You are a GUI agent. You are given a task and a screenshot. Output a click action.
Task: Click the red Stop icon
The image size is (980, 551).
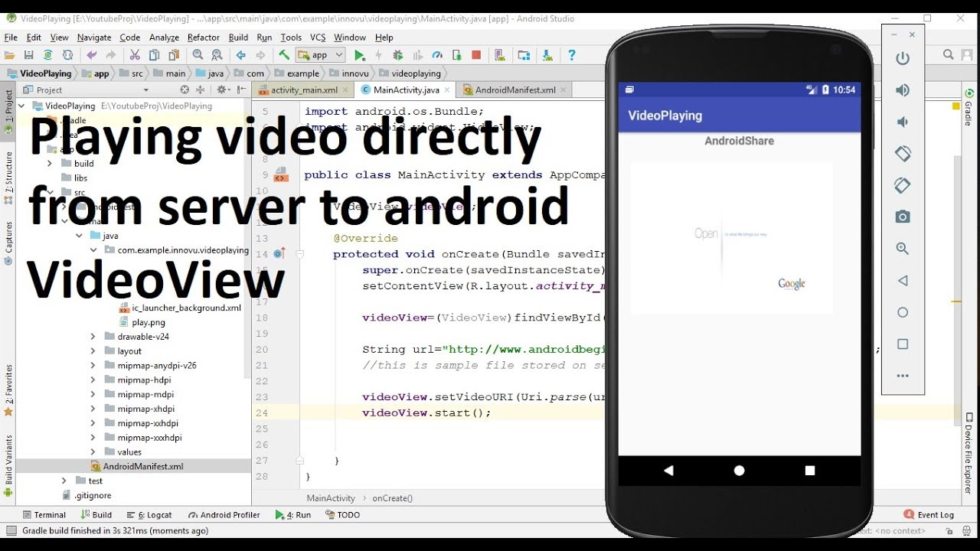coord(476,55)
